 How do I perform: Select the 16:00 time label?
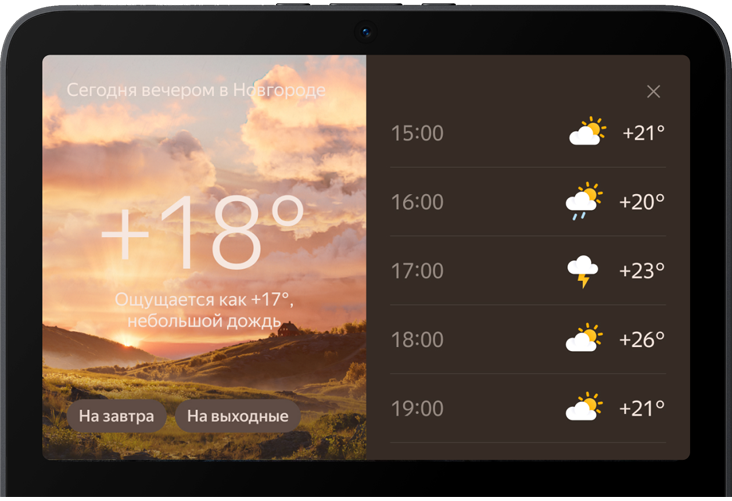[417, 202]
